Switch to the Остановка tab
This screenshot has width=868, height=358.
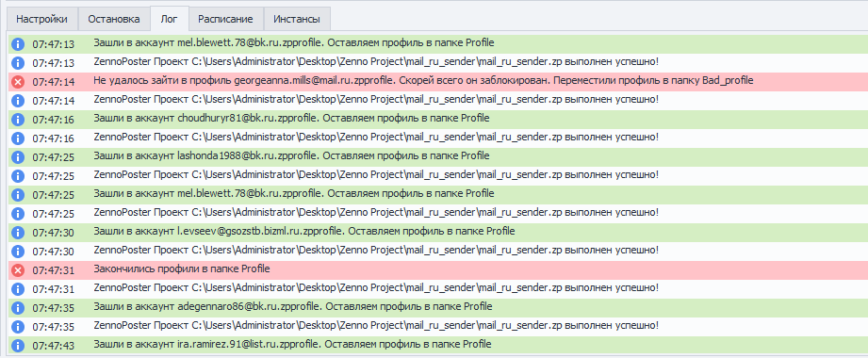coord(113,19)
